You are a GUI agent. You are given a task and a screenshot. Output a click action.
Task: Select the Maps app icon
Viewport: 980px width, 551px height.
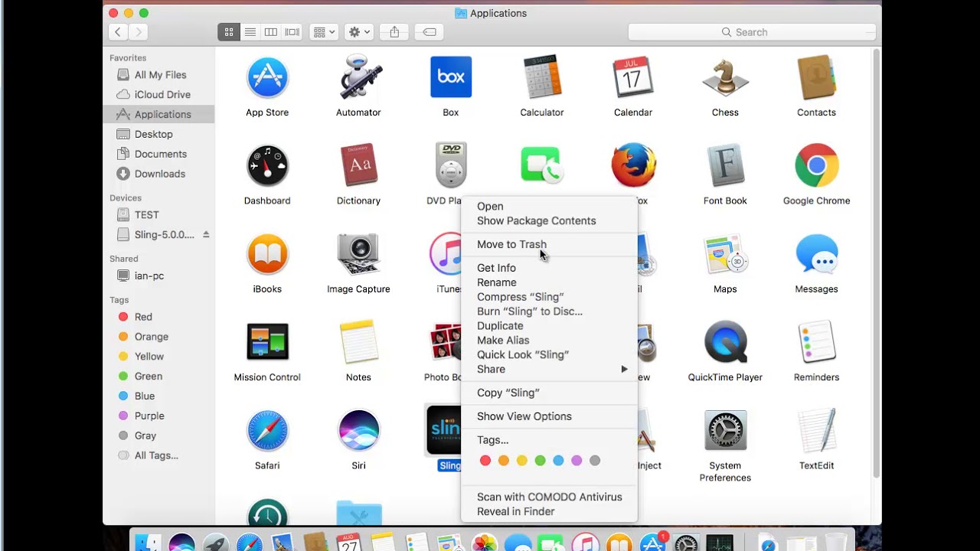[725, 253]
